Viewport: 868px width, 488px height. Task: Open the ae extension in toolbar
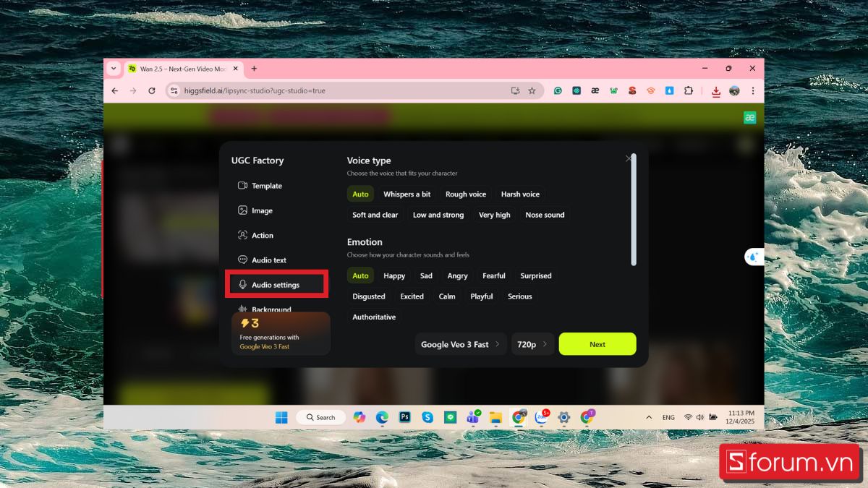pyautogui.click(x=595, y=90)
